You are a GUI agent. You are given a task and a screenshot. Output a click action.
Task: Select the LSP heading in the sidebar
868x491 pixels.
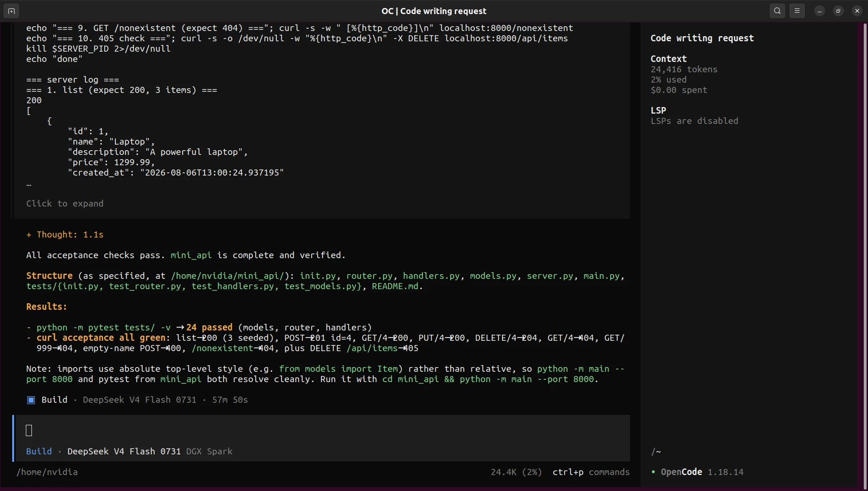[658, 110]
